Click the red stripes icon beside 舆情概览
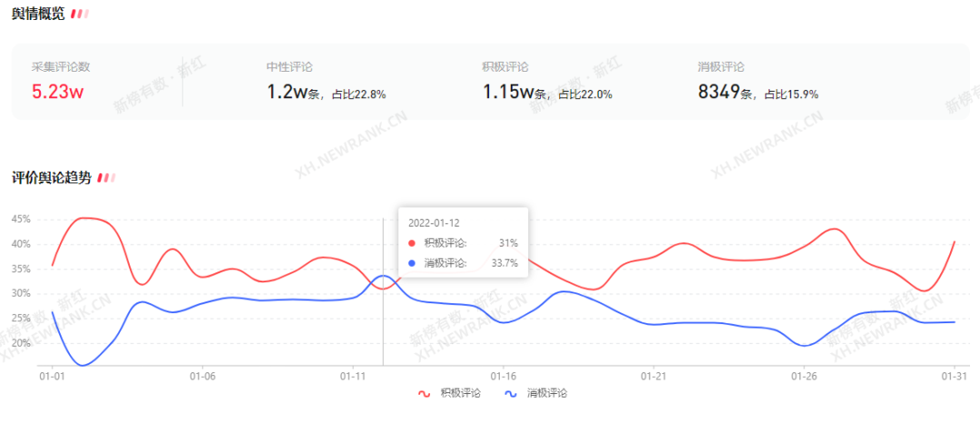980x424 pixels. pos(79,14)
